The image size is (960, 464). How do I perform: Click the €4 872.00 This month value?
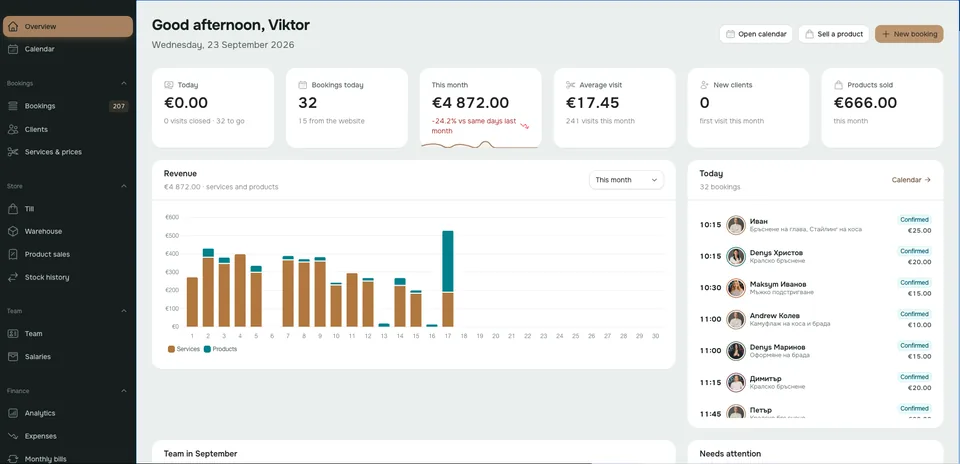[x=470, y=103]
